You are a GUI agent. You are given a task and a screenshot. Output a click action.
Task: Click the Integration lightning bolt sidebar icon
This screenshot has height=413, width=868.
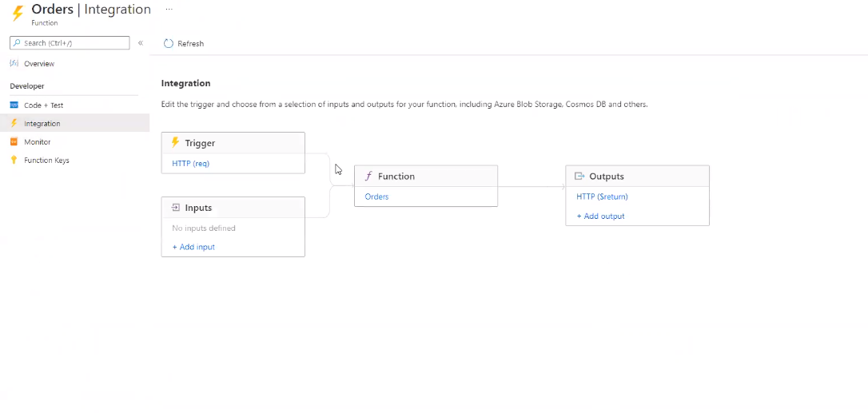click(14, 123)
